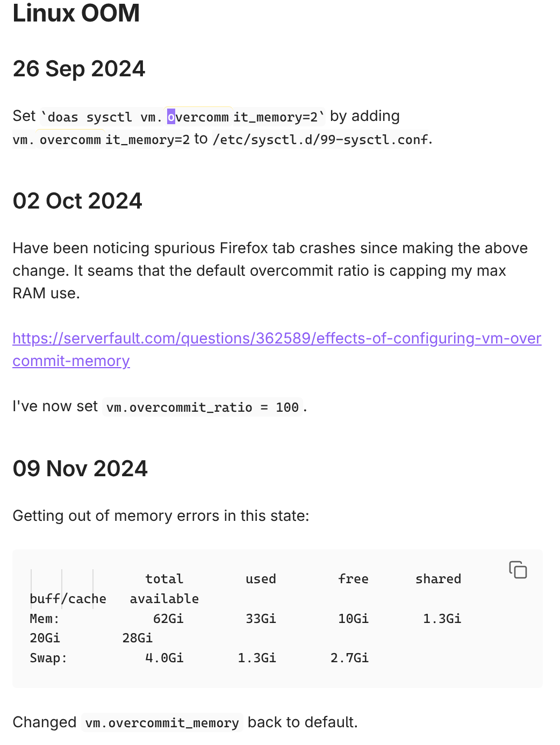Open the serverfault.com overcommit question link
The image size is (560, 745).
276,339
